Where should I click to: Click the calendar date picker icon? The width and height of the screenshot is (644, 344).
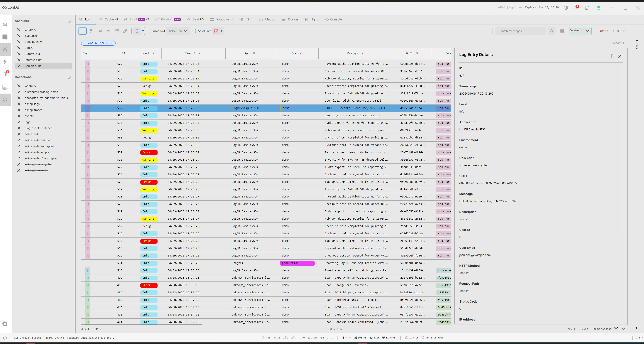pyautogui.click(x=116, y=31)
